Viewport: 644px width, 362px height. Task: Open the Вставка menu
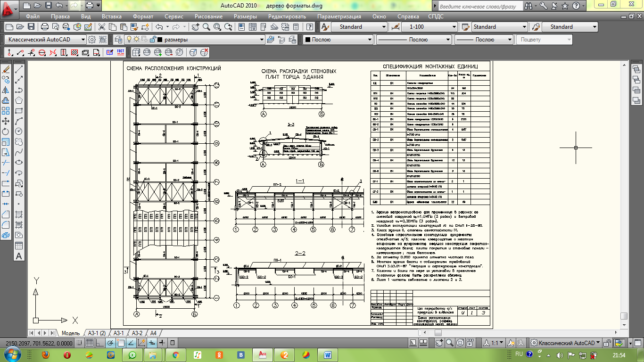[112, 16]
